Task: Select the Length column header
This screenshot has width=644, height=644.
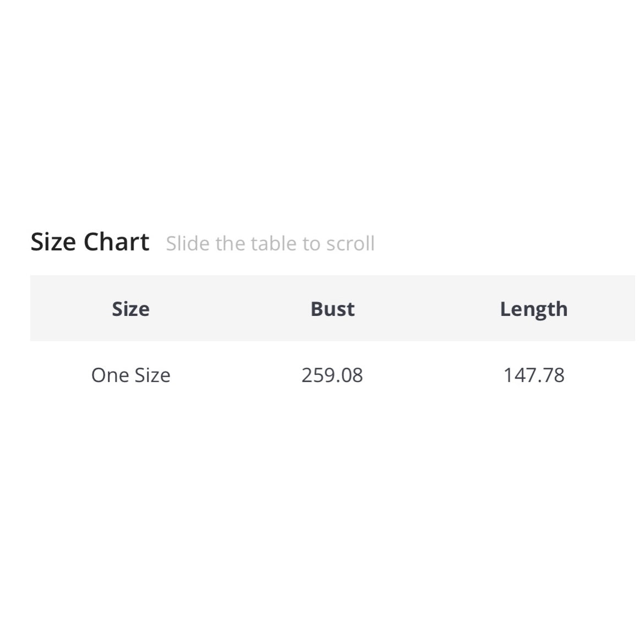Action: click(533, 309)
